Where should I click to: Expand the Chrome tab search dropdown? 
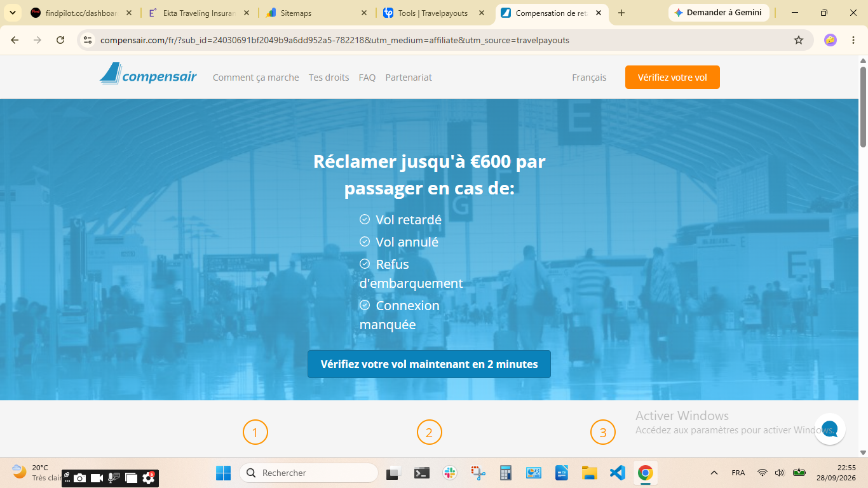coord(12,13)
